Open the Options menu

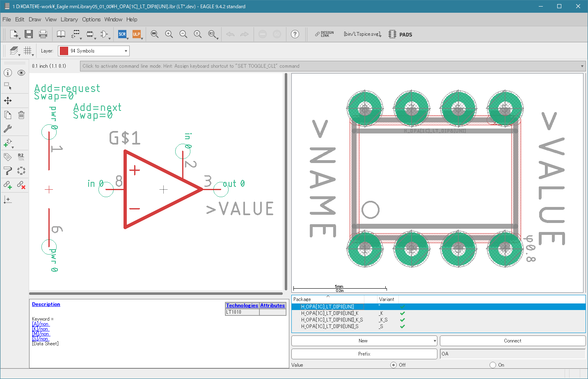pyautogui.click(x=91, y=19)
